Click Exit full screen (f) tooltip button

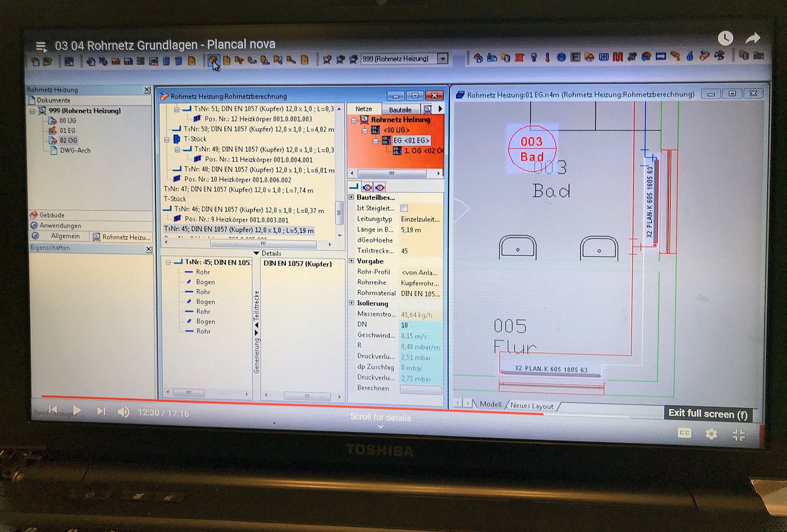pyautogui.click(x=708, y=414)
